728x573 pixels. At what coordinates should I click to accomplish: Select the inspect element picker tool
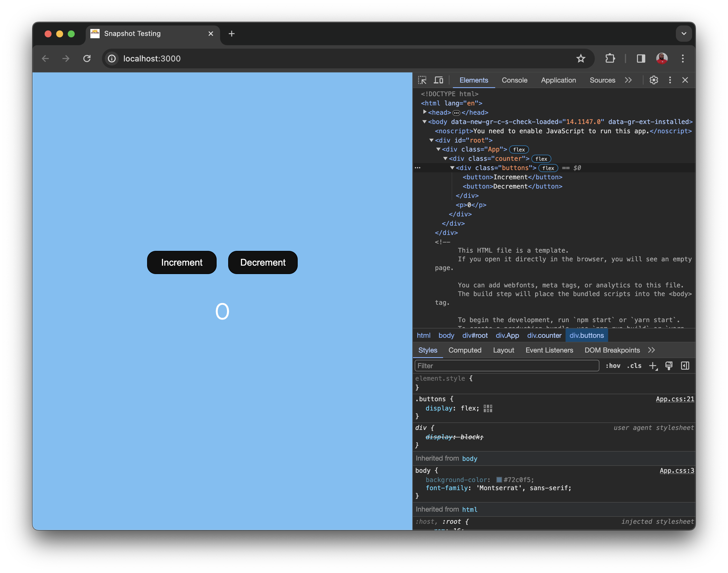pyautogui.click(x=423, y=80)
